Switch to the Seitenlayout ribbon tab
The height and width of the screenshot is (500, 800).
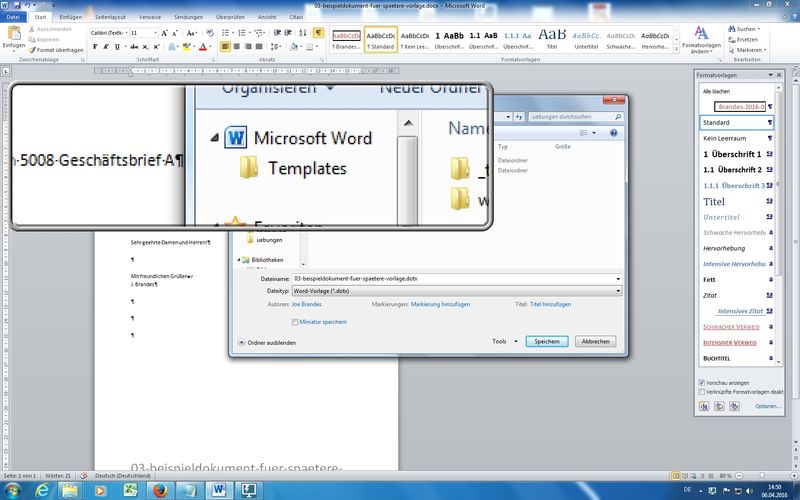(x=108, y=17)
